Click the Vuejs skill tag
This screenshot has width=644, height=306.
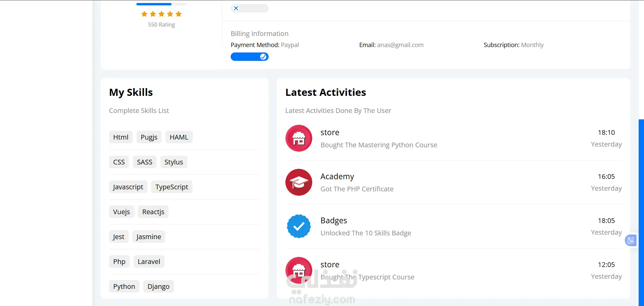click(122, 212)
